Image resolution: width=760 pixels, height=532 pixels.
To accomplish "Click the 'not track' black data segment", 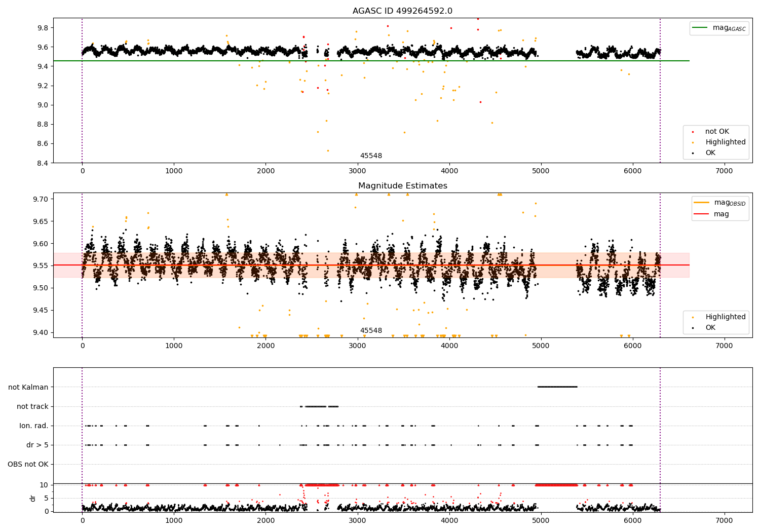I will pyautogui.click(x=319, y=406).
